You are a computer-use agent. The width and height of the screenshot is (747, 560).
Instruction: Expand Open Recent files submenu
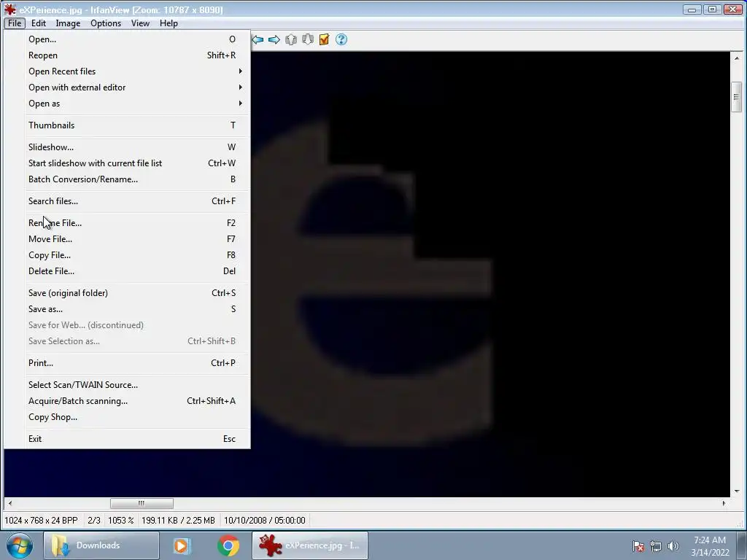136,71
